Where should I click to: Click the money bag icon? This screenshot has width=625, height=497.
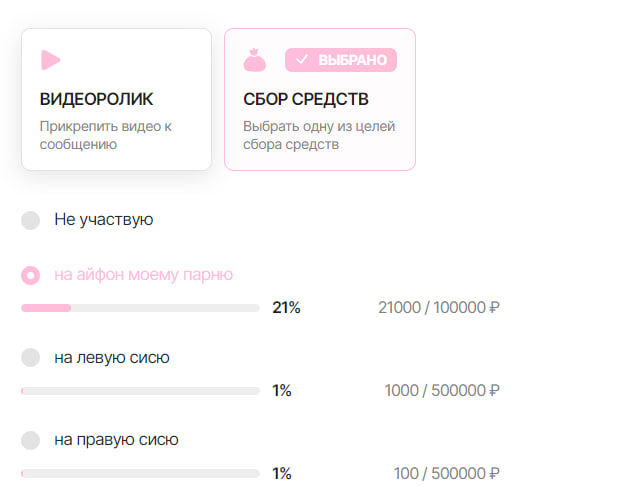point(255,60)
